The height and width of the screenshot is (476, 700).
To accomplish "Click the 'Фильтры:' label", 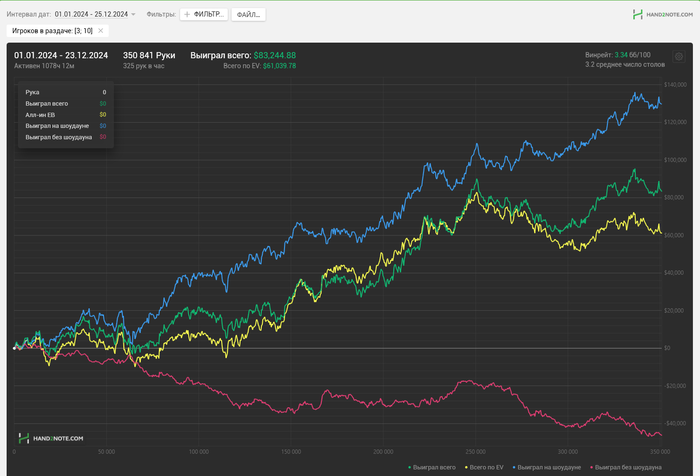I will pos(161,14).
